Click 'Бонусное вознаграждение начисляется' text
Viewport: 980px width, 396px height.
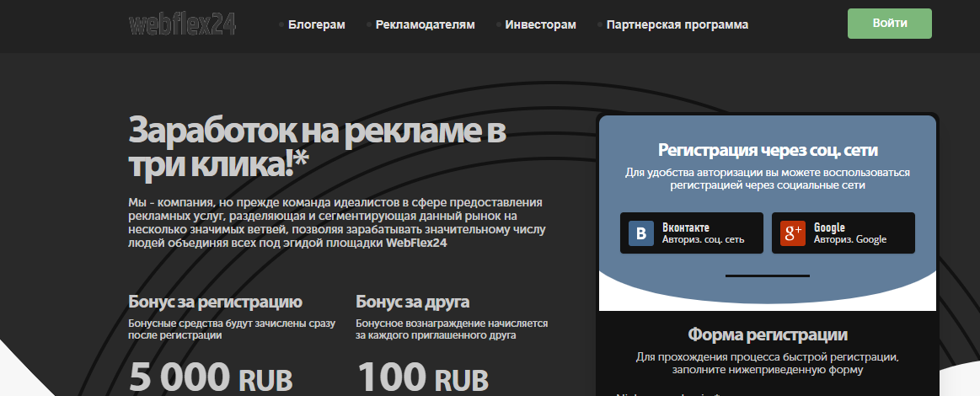pos(452,324)
